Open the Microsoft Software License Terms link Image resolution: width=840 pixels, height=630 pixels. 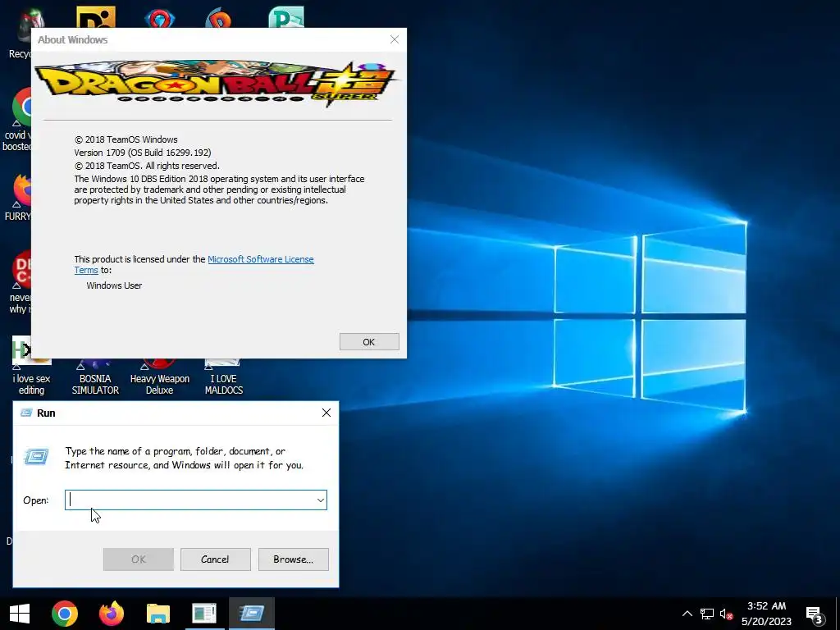point(260,259)
